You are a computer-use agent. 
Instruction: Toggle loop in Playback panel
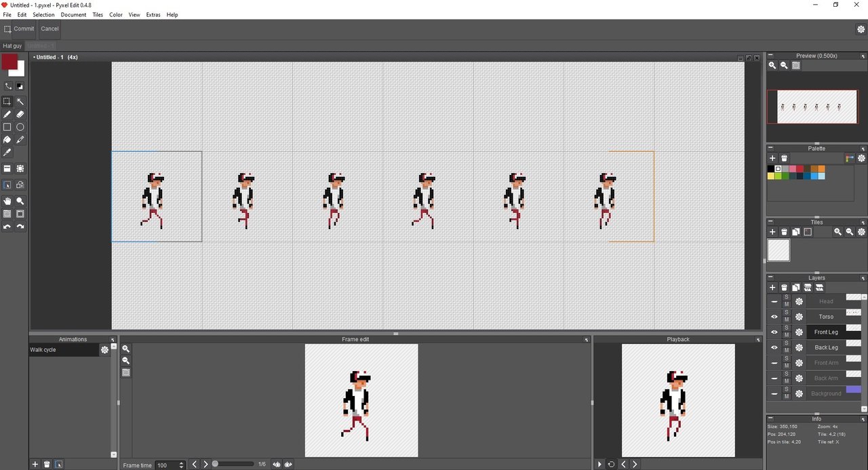[x=611, y=465]
